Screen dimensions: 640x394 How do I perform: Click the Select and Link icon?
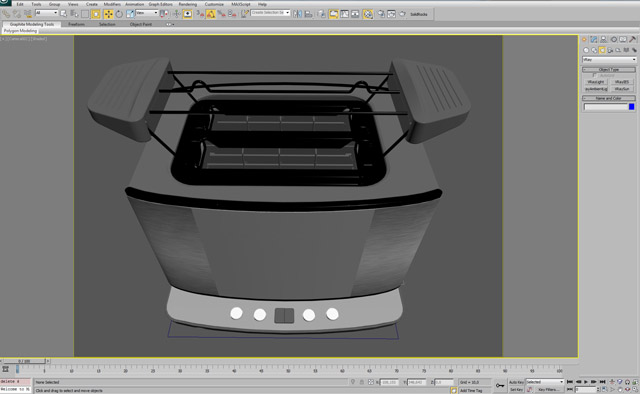(6, 14)
